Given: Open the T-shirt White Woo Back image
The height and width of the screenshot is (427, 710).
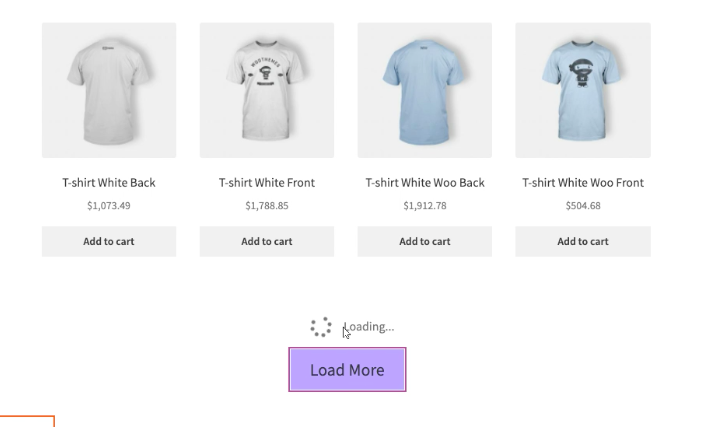Looking at the screenshot, I should pos(425,90).
